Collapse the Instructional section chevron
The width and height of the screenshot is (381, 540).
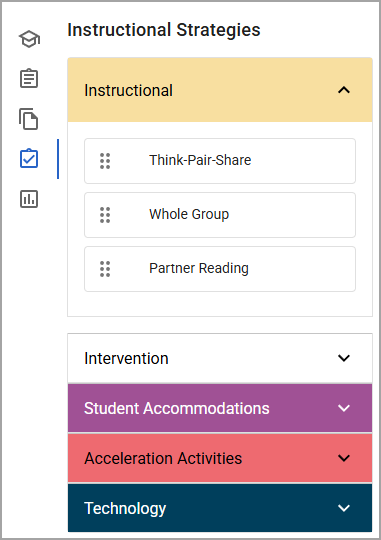(x=344, y=90)
